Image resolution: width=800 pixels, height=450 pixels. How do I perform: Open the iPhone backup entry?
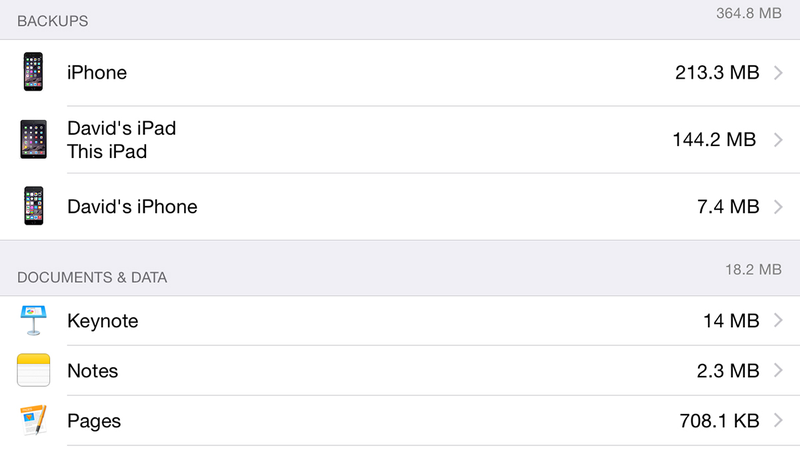(400, 73)
